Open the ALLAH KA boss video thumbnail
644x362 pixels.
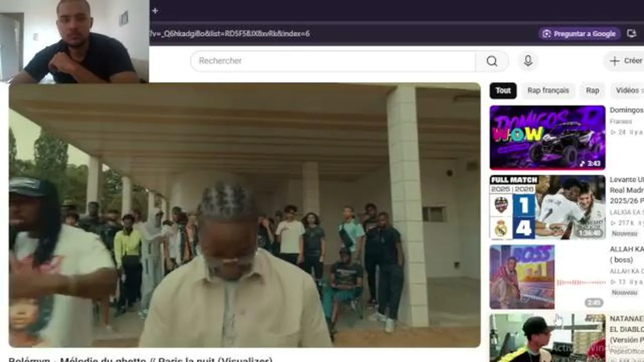(547, 277)
